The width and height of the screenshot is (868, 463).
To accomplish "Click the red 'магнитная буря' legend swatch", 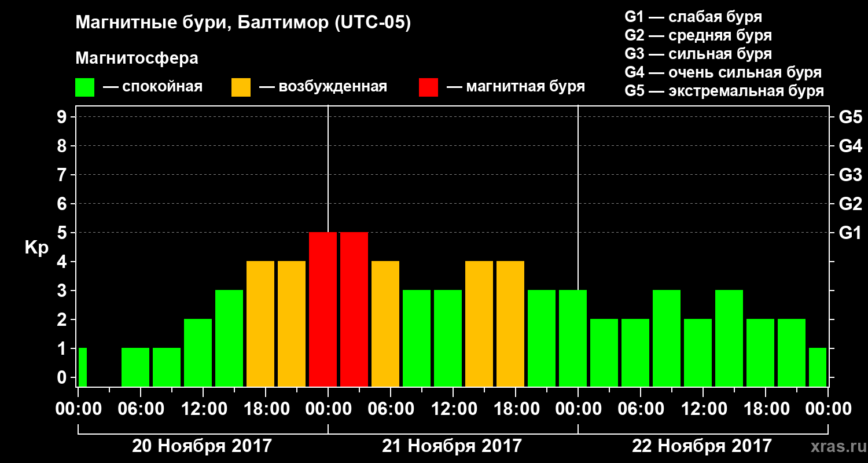I will pos(428,87).
